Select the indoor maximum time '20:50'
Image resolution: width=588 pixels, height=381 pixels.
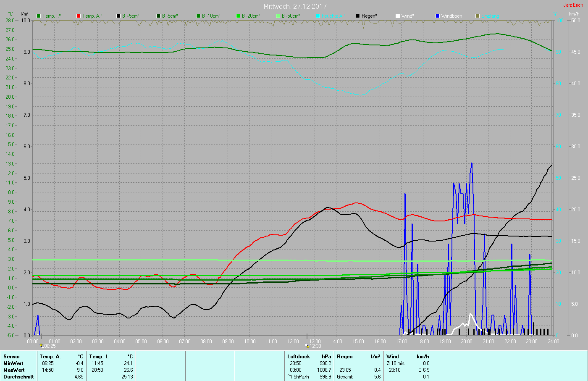tap(97, 370)
